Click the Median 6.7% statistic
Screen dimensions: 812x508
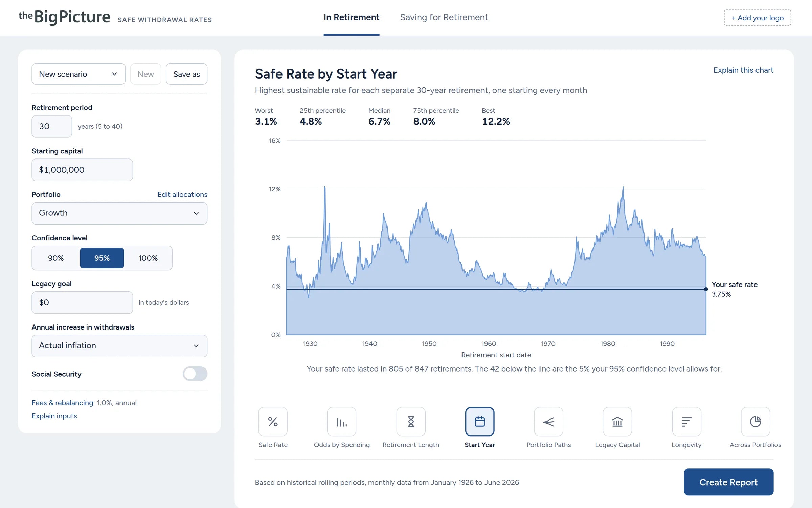[x=379, y=117]
